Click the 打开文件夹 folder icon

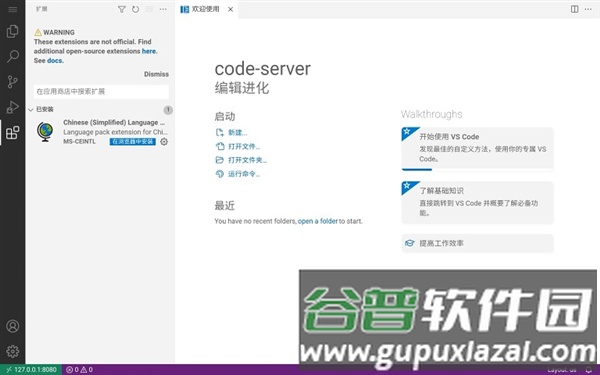coord(220,160)
